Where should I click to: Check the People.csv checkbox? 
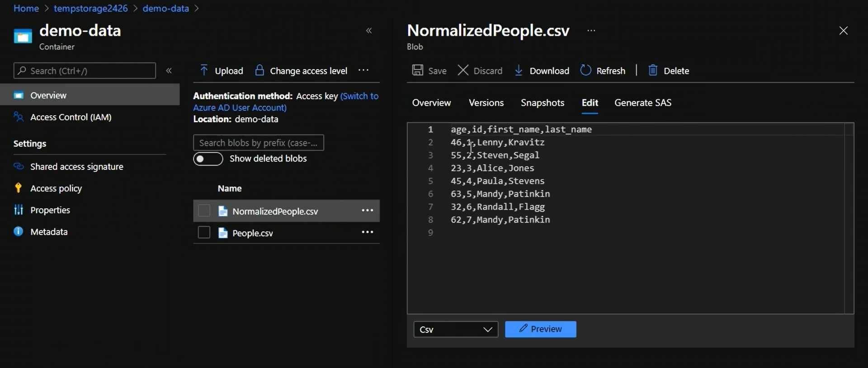pos(204,233)
